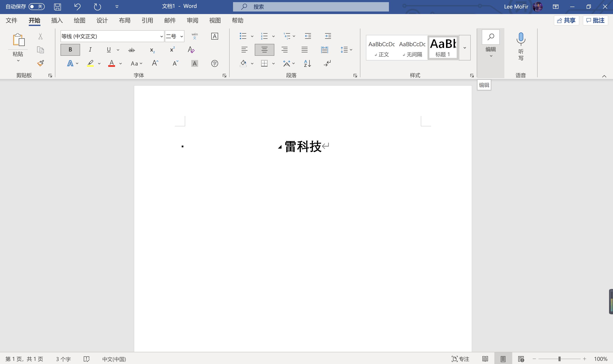
Task: Redo the last action
Action: click(x=97, y=7)
